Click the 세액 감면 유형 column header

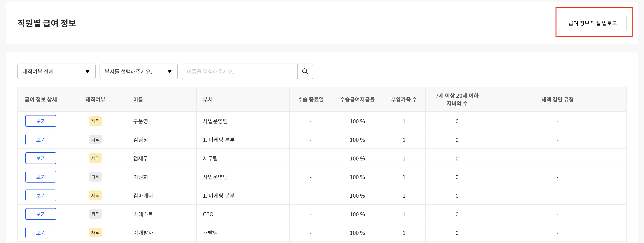[557, 99]
